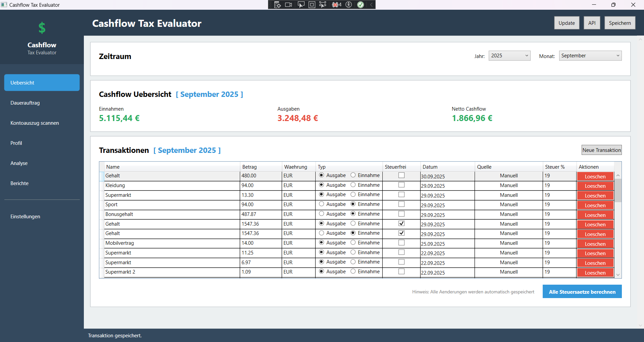Activate the region capture picker tool
Screen dimensions: 644x342
(322, 5)
